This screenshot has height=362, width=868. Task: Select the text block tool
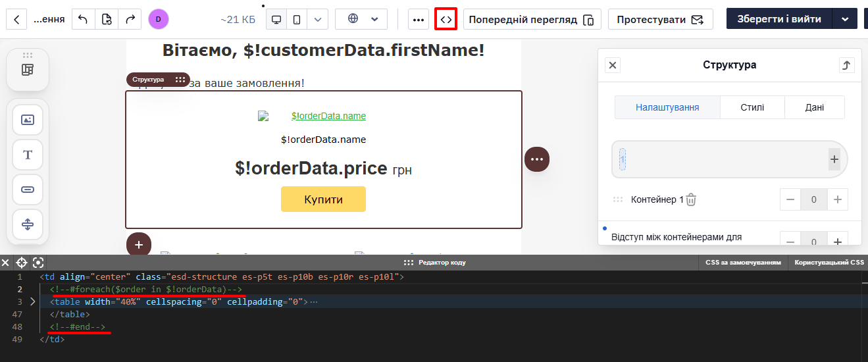28,155
